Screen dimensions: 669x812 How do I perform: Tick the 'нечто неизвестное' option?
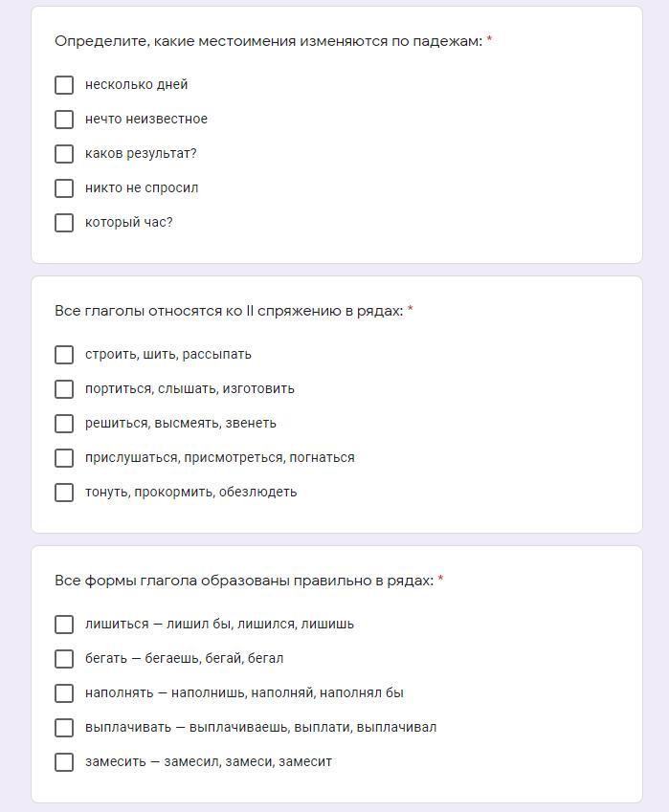click(x=64, y=120)
